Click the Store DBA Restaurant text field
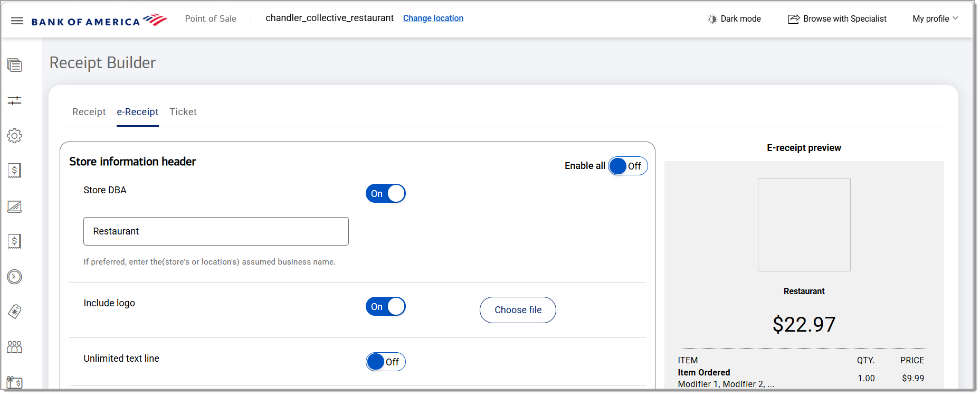Screen dimensions: 980x395 point(216,231)
